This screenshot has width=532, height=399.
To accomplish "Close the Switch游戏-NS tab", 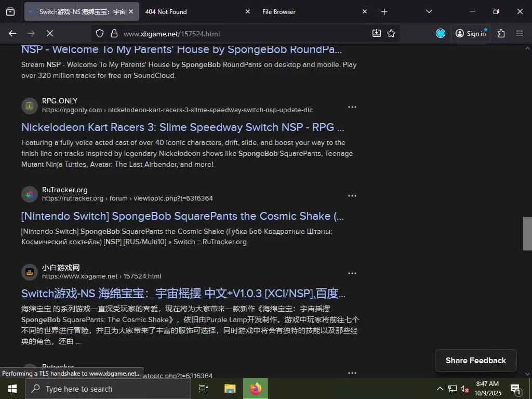I will (x=131, y=11).
